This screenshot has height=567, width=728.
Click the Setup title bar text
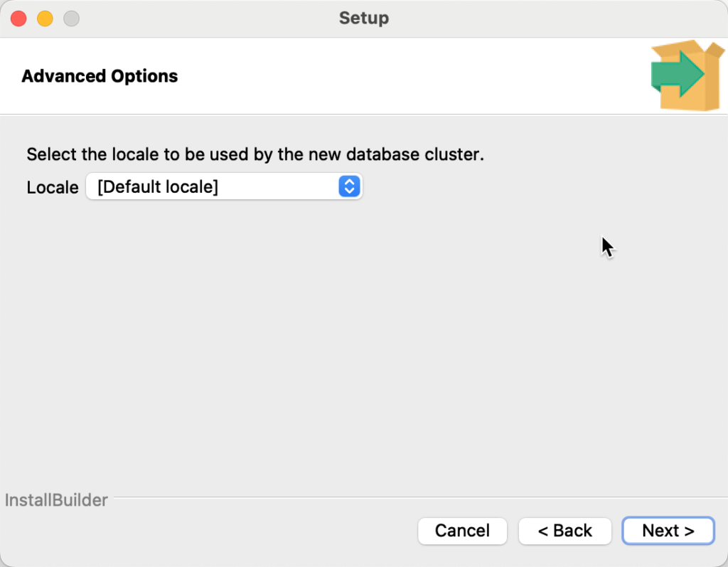tap(364, 18)
